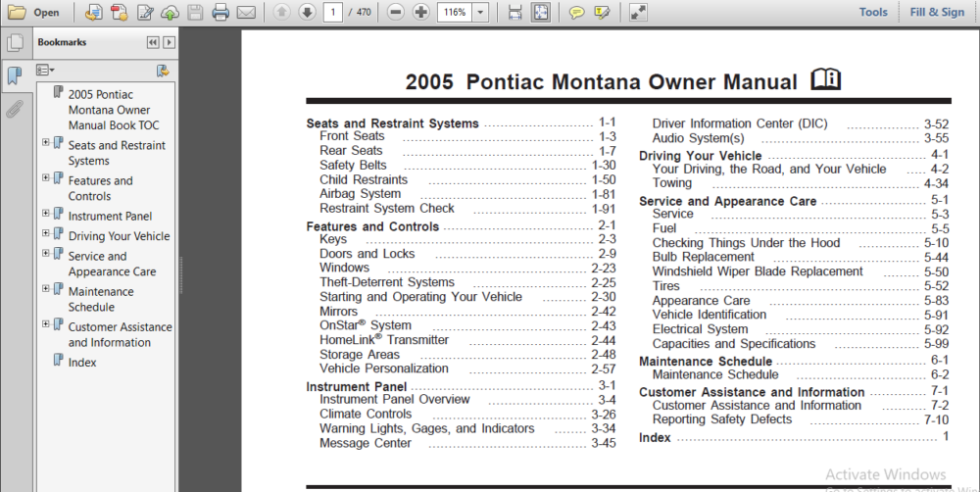
Task: Expand the Driving Your Vehicle bookmark
Action: (x=46, y=233)
